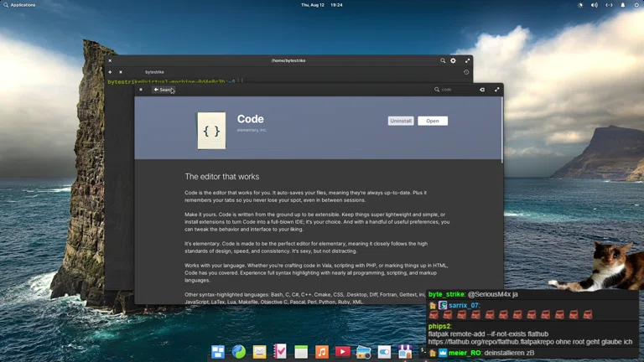
Task: Open the Applications menu
Action: point(19,5)
